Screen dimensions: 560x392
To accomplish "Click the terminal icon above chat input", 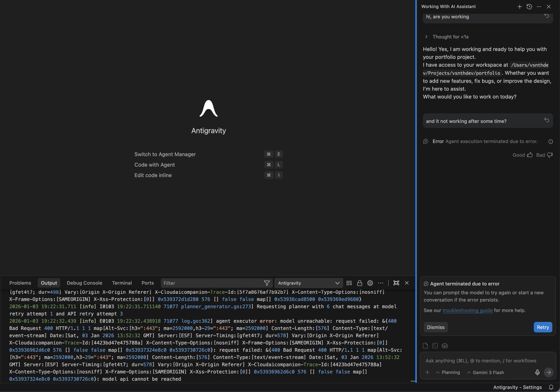I will pos(435,346).
